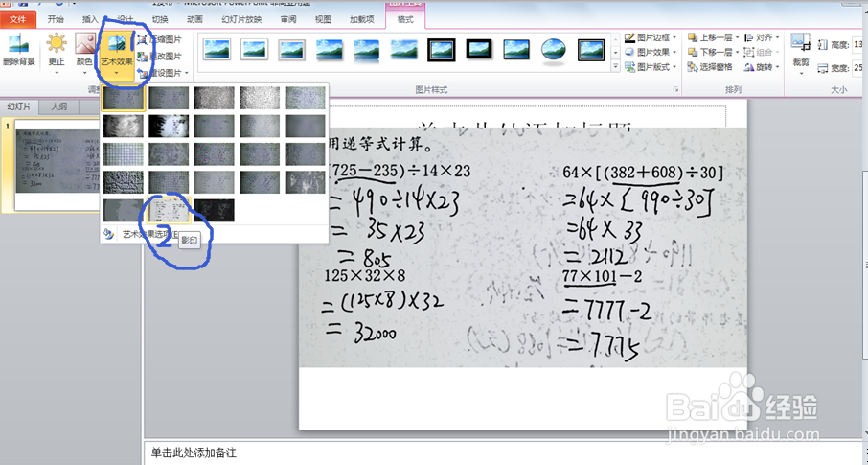
Task: Select the Paint Strokes artistic effect
Action: (169, 127)
